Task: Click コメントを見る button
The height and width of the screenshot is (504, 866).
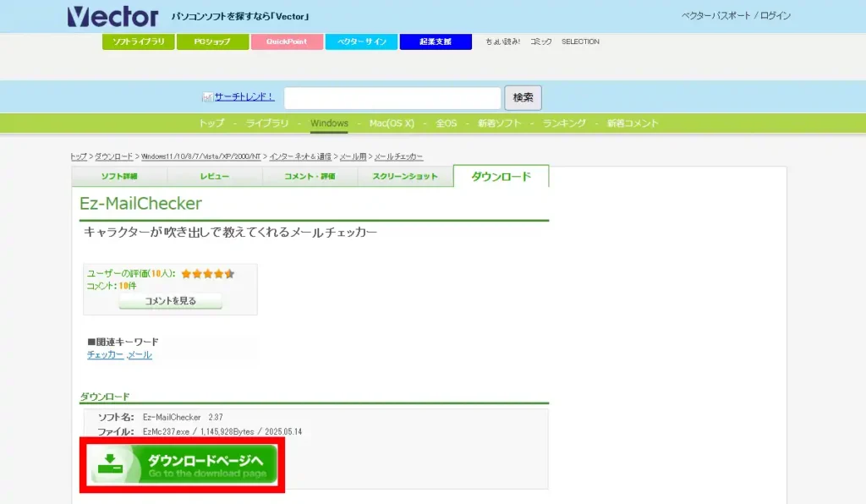Action: click(170, 301)
